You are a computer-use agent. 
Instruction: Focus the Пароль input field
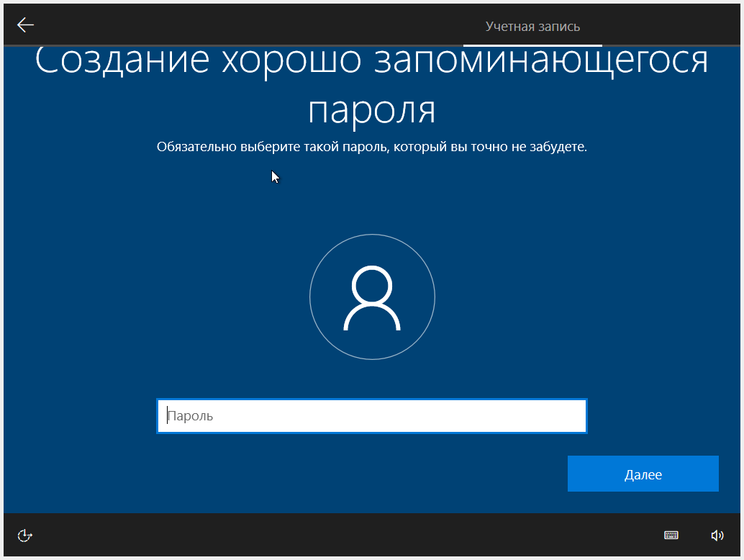pyautogui.click(x=371, y=416)
